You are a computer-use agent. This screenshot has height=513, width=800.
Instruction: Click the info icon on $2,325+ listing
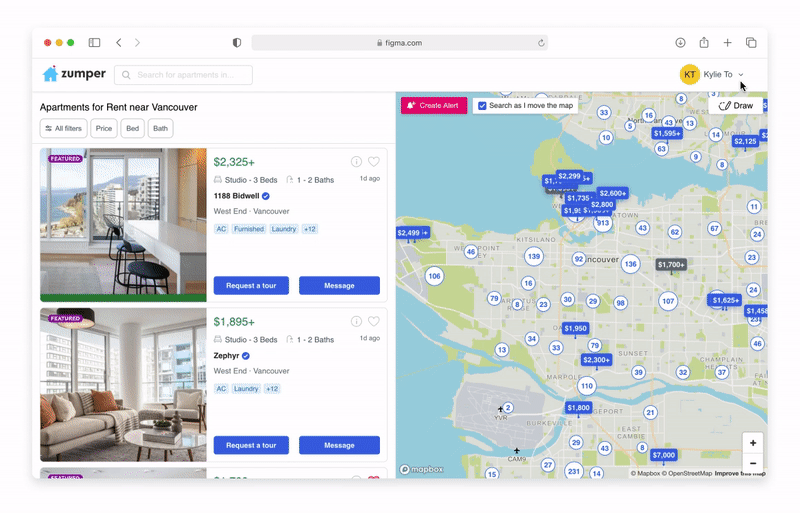pos(356,162)
